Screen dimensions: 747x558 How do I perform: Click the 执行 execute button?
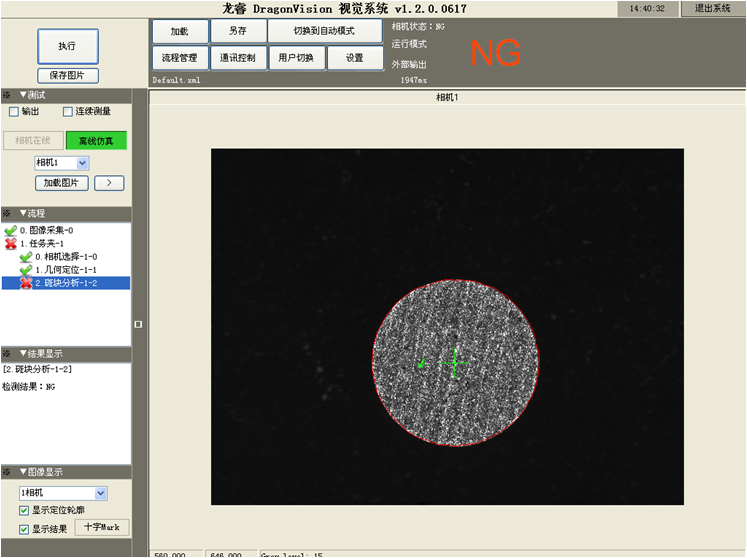[x=68, y=46]
